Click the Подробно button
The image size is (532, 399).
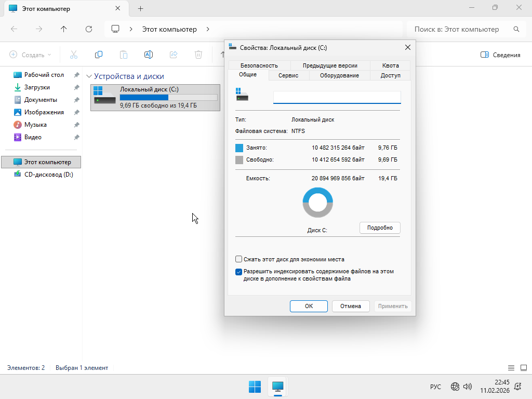[380, 228]
